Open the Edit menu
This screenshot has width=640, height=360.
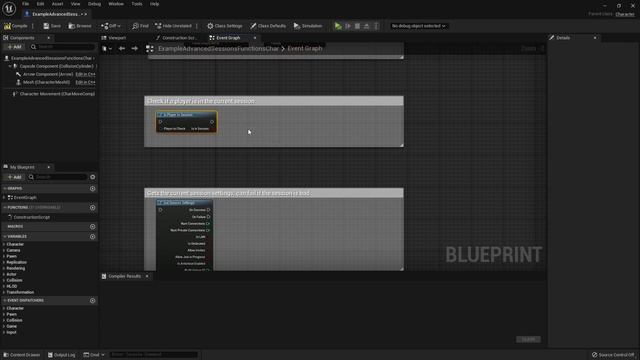40,4
